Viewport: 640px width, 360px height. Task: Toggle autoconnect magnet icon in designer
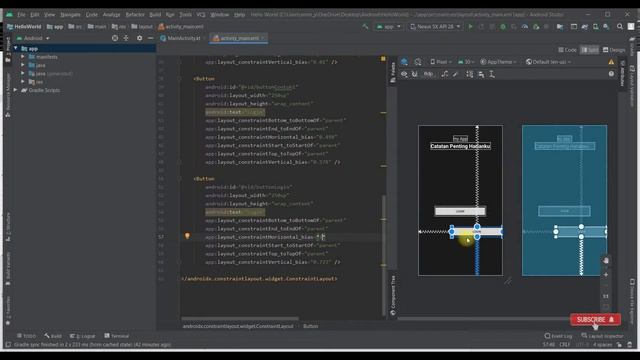415,74
